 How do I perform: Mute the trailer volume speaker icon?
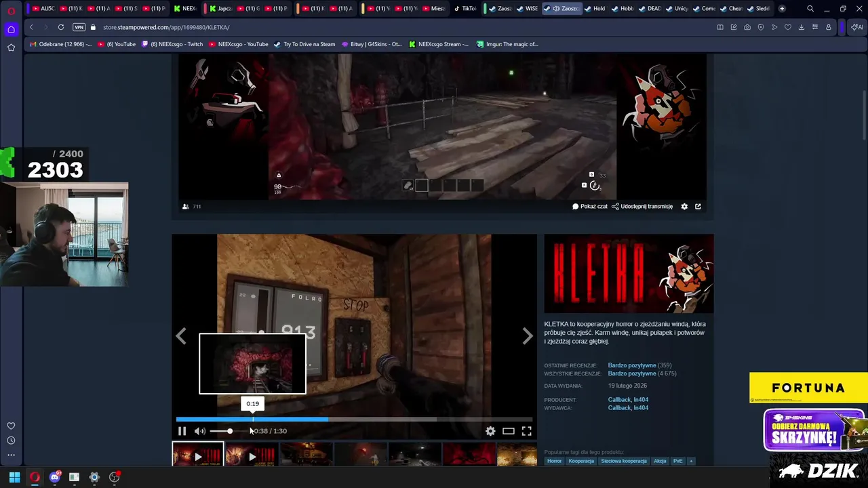point(199,431)
